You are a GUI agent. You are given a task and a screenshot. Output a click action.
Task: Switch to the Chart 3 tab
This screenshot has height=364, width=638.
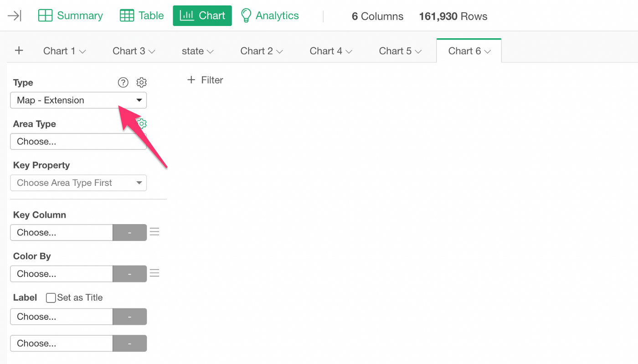pos(134,51)
